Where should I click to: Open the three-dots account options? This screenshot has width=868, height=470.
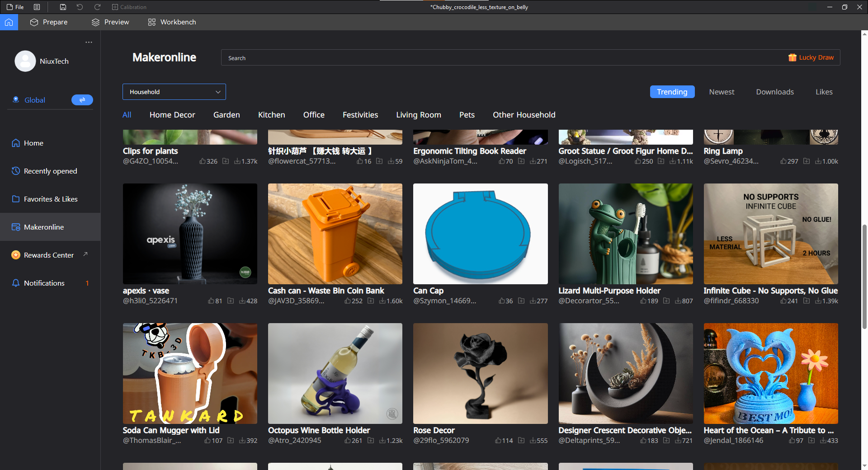[x=89, y=42]
